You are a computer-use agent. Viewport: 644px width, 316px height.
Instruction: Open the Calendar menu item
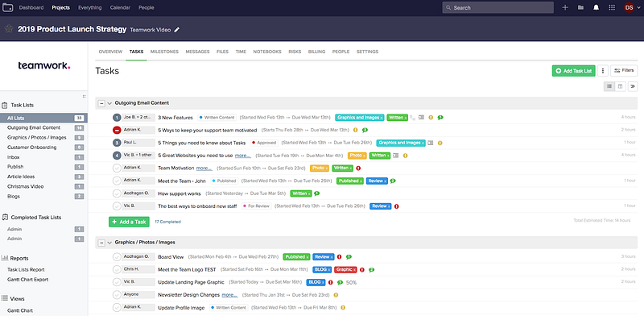click(121, 7)
